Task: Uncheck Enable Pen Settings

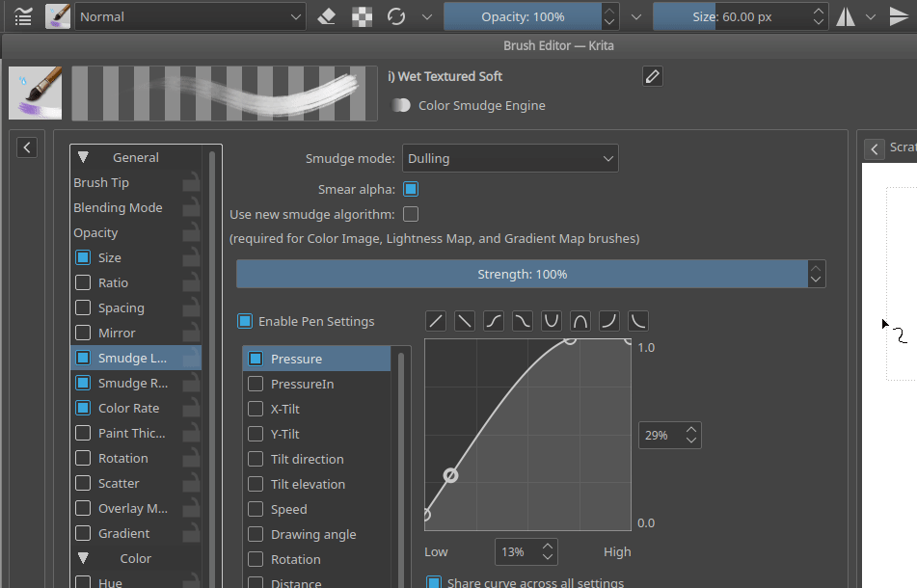Action: pyautogui.click(x=245, y=321)
